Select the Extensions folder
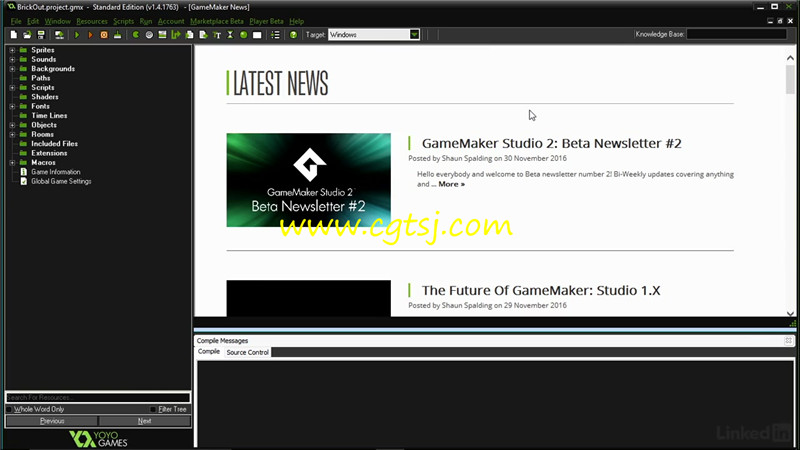 [49, 153]
